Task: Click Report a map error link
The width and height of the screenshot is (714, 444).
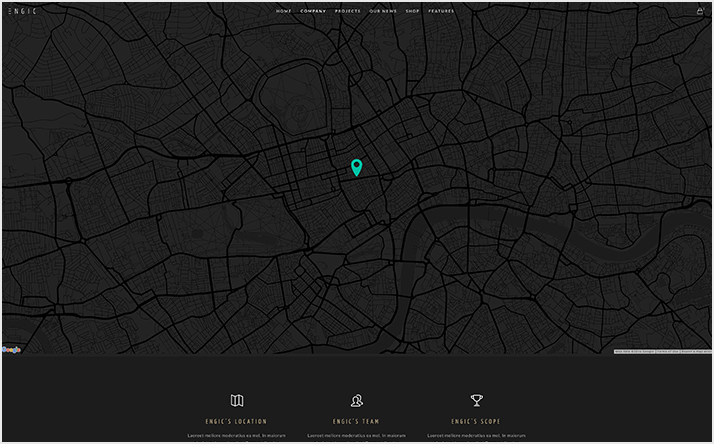Action: click(x=695, y=351)
